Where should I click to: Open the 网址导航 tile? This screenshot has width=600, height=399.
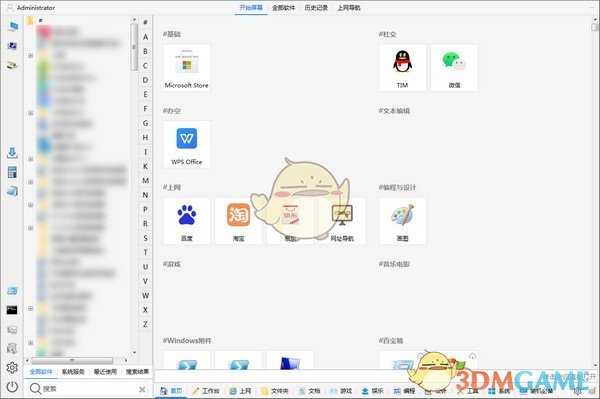[342, 221]
